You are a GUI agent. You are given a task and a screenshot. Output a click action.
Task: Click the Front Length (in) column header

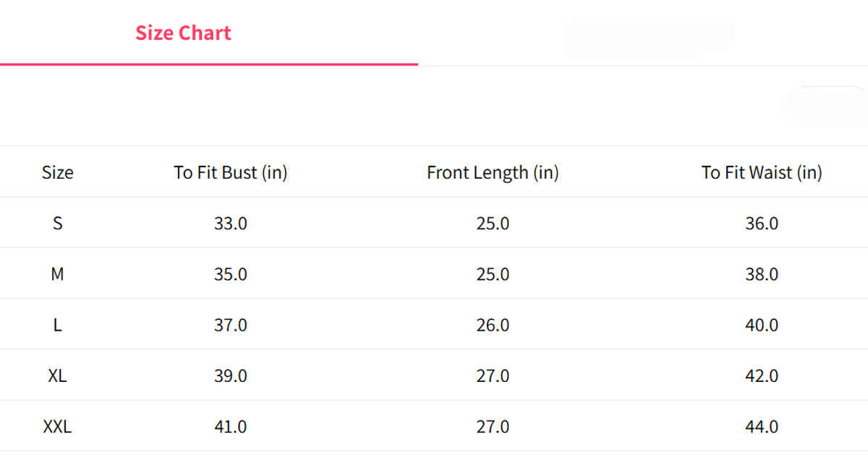tap(493, 173)
